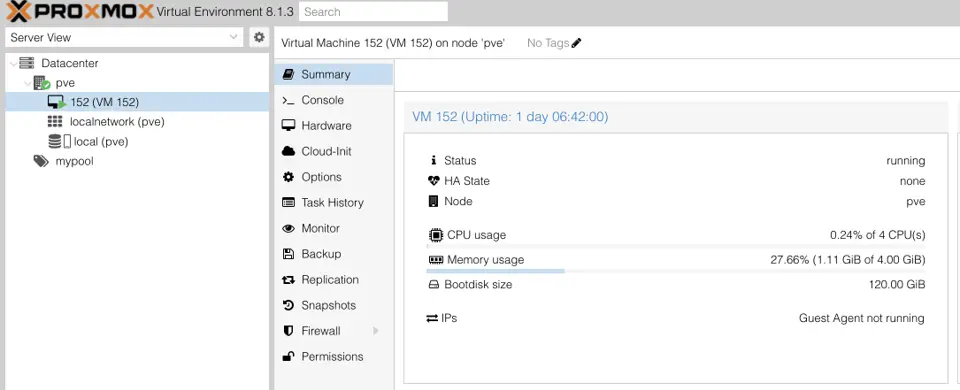The image size is (960, 390).
Task: Click the Status info icon
Action: [433, 160]
